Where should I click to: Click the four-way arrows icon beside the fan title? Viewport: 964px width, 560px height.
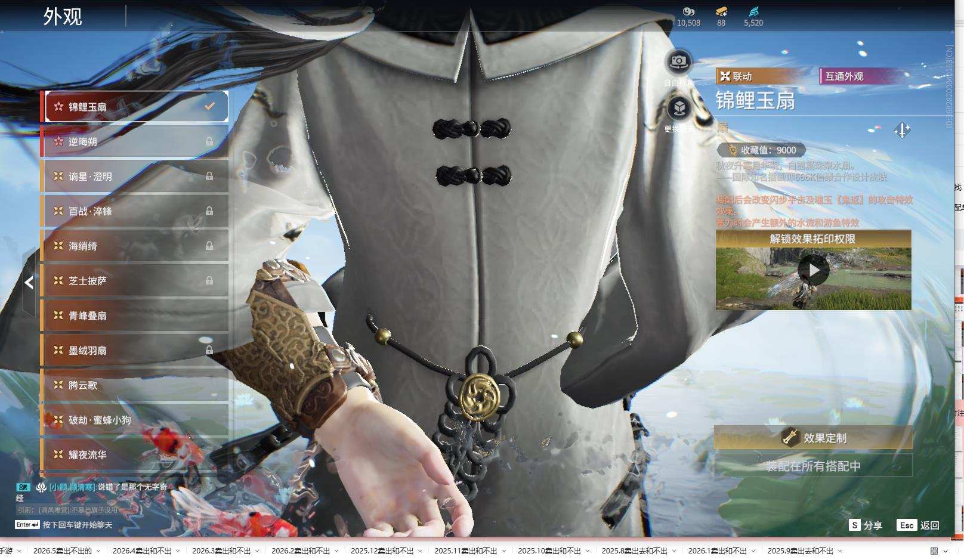click(x=902, y=130)
